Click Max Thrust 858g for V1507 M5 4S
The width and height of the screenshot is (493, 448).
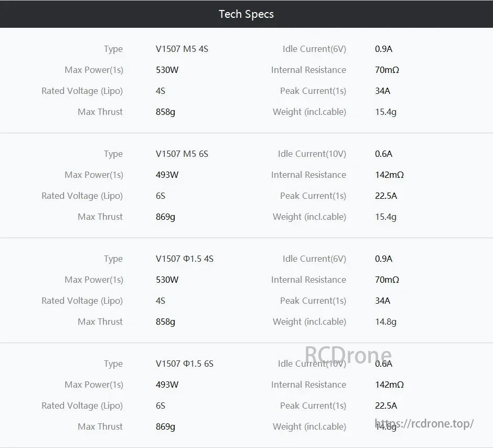[166, 112]
